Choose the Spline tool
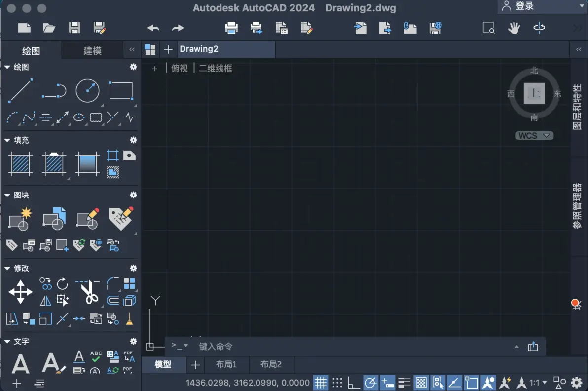This screenshot has height=391, width=588. click(29, 118)
